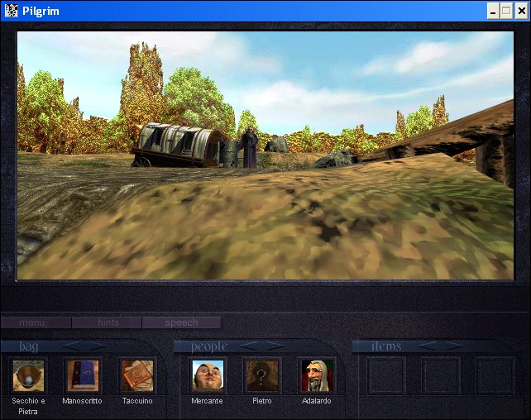Open the speech button
This screenshot has height=420, width=531.
click(181, 322)
